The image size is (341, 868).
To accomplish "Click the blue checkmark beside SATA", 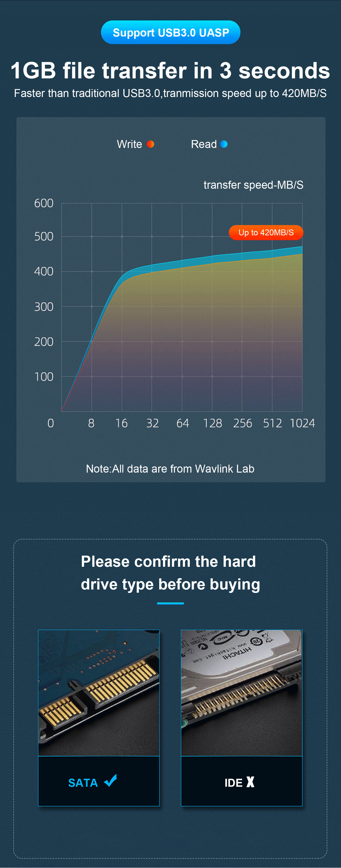I will click(110, 781).
